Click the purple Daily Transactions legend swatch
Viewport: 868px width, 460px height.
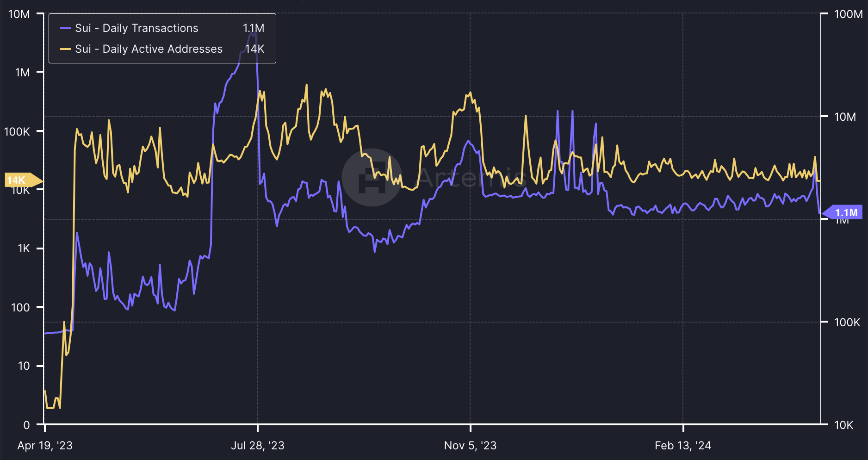66,28
